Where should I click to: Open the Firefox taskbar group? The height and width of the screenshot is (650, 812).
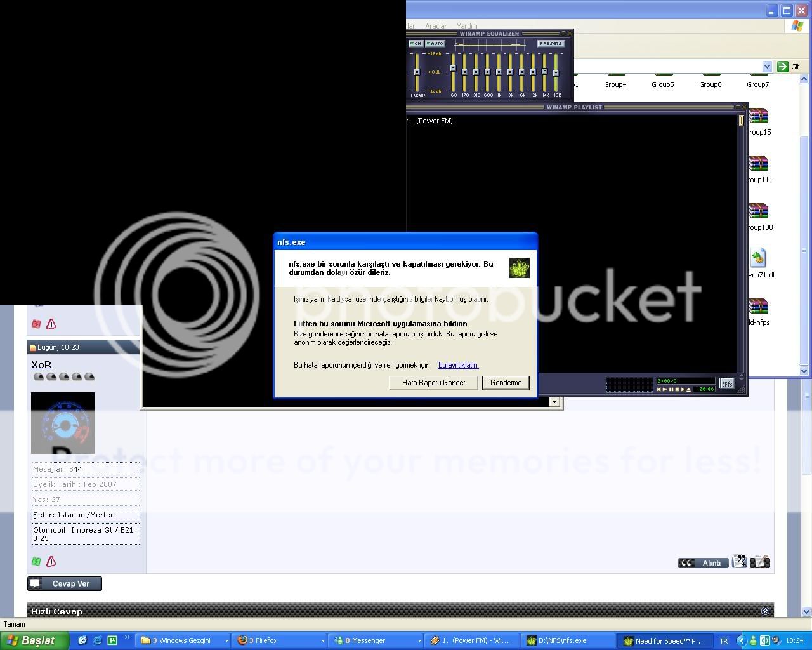click(x=279, y=640)
